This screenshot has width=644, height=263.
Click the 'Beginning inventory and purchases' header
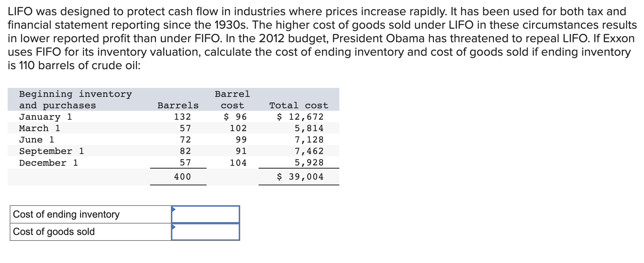click(76, 100)
